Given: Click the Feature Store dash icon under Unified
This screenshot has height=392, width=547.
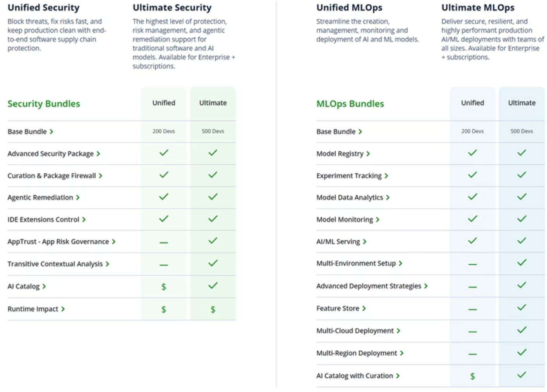Looking at the screenshot, I should pyautogui.click(x=472, y=309).
